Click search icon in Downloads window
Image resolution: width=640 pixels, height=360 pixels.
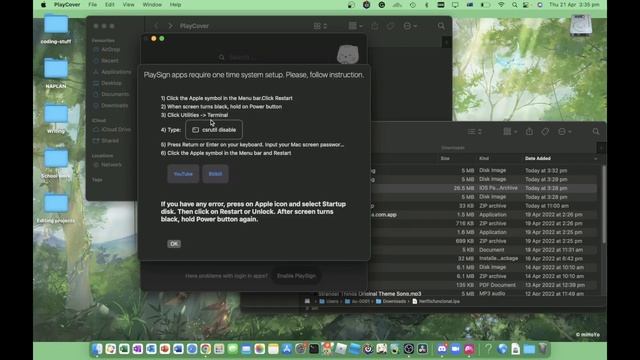click(x=596, y=131)
